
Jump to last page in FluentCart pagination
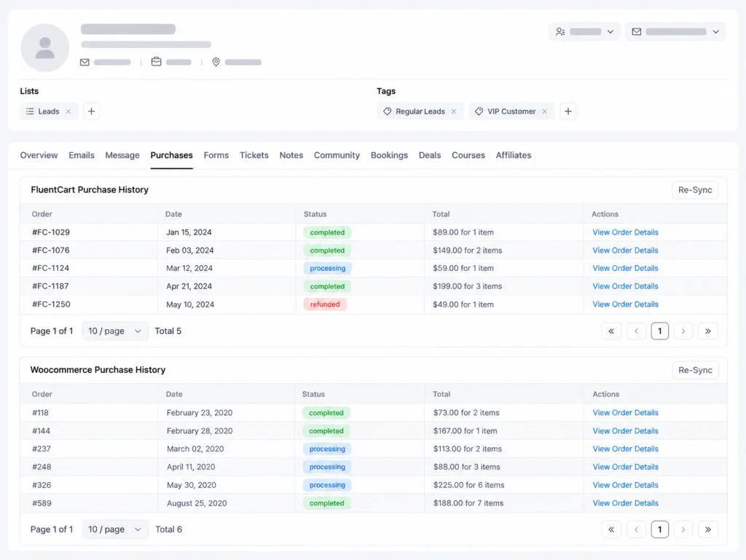pos(708,331)
